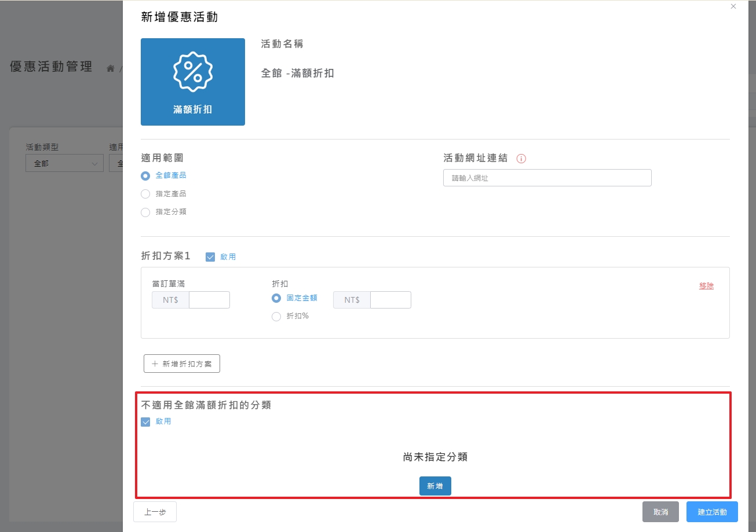Go back with the 上一步 button
The image size is (756, 532).
point(155,512)
